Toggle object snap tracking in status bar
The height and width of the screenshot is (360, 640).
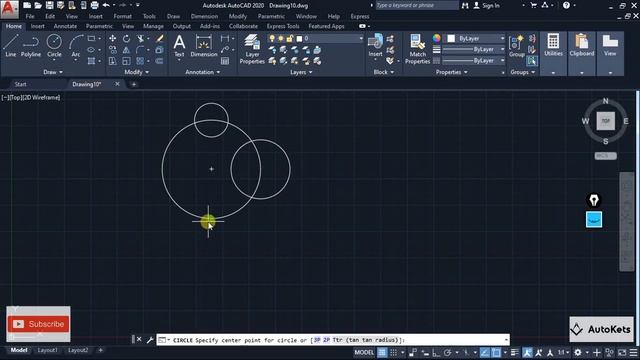click(484, 352)
